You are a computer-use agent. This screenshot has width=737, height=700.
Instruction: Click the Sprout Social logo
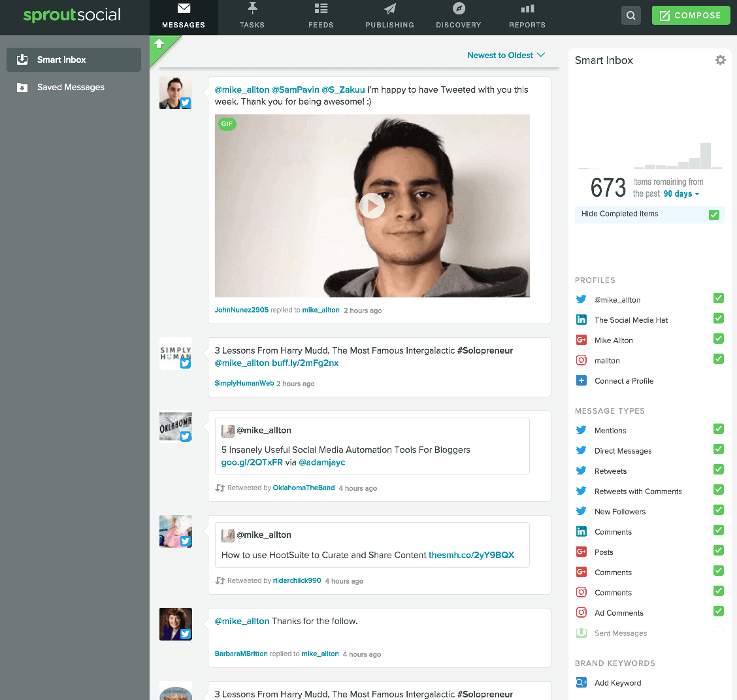tap(72, 16)
